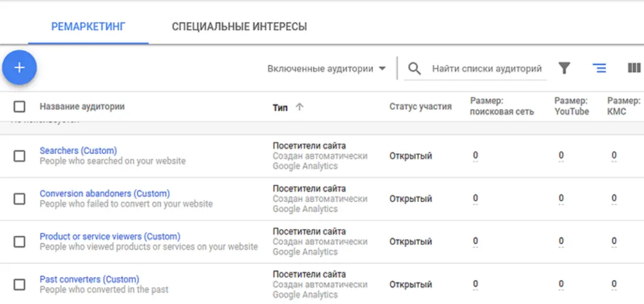Open the Conversion abandoners (Custom) link

pos(105,193)
